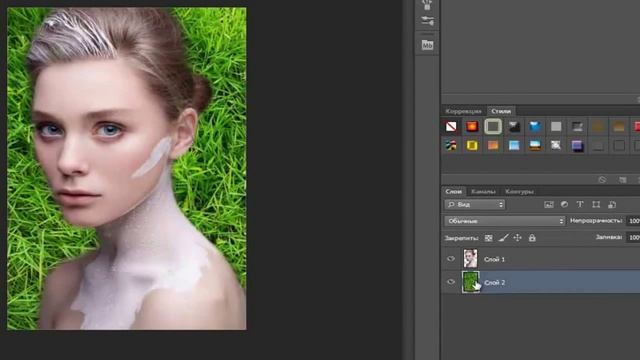
Task: Filter layers by text (T) type
Action: [580, 204]
